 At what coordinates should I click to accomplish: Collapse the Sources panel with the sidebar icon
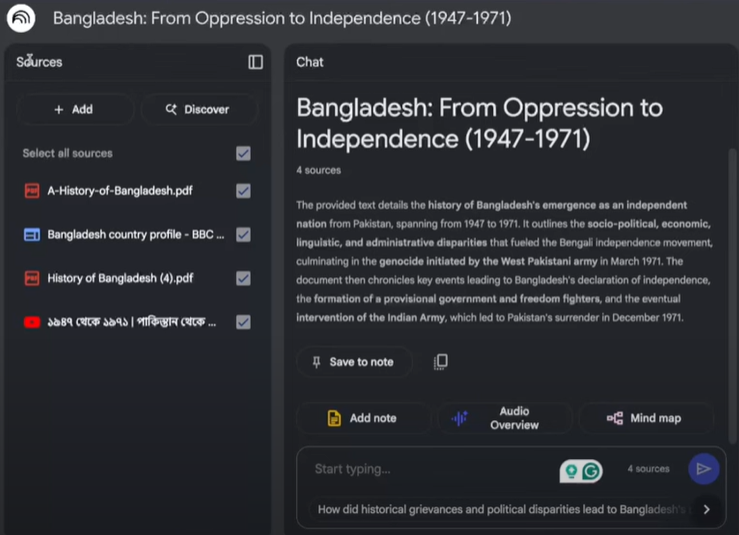[255, 62]
